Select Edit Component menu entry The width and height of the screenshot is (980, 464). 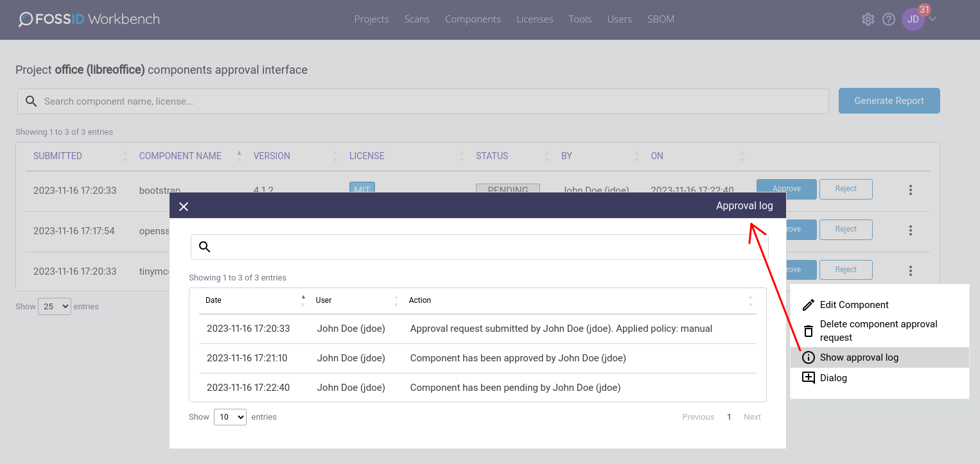pyautogui.click(x=879, y=305)
